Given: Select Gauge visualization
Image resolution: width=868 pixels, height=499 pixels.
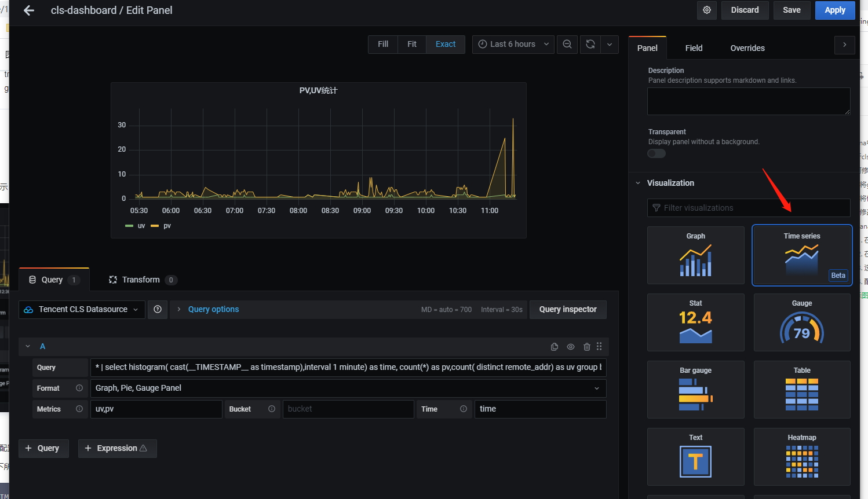Looking at the screenshot, I should click(802, 322).
